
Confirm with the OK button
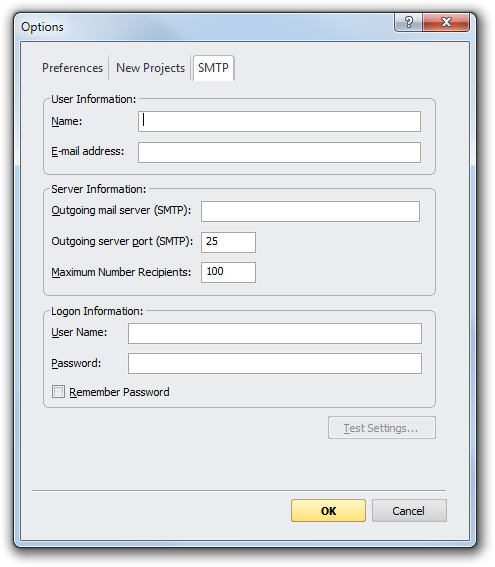coord(328,511)
